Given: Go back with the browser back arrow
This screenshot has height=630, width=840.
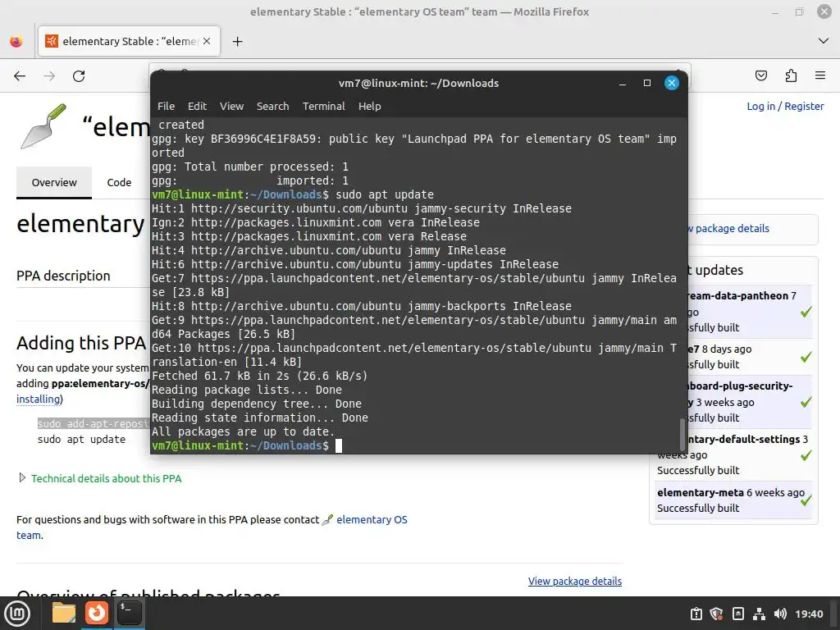Looking at the screenshot, I should 20,76.
